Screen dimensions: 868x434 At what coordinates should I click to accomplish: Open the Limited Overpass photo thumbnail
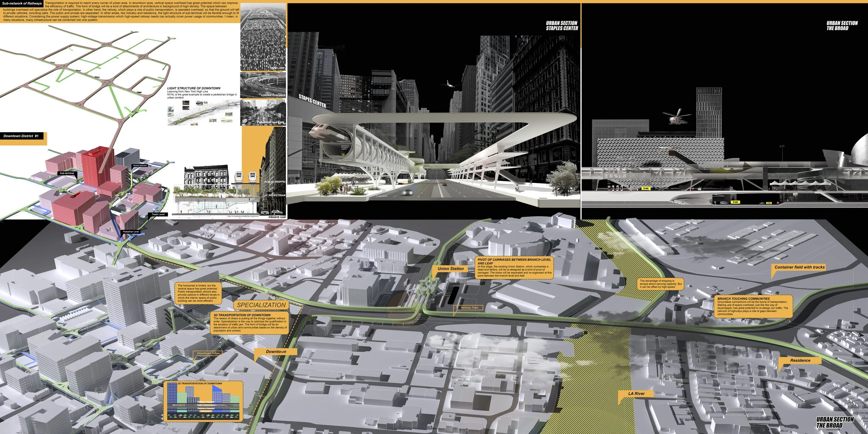click(x=263, y=85)
